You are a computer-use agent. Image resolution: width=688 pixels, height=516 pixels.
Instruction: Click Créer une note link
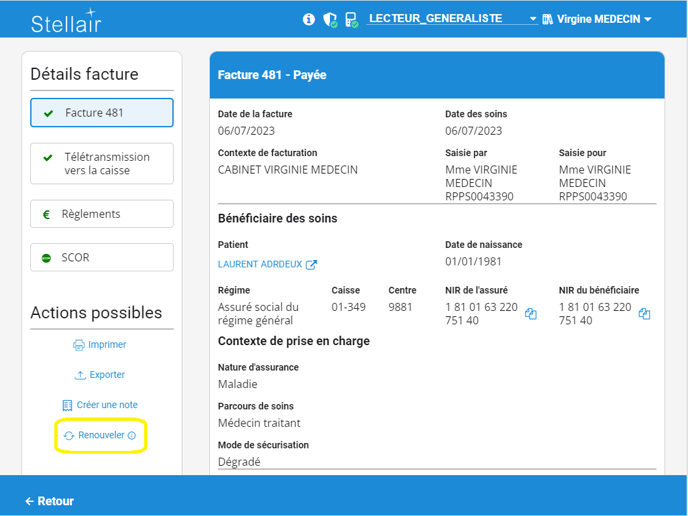pos(100,405)
